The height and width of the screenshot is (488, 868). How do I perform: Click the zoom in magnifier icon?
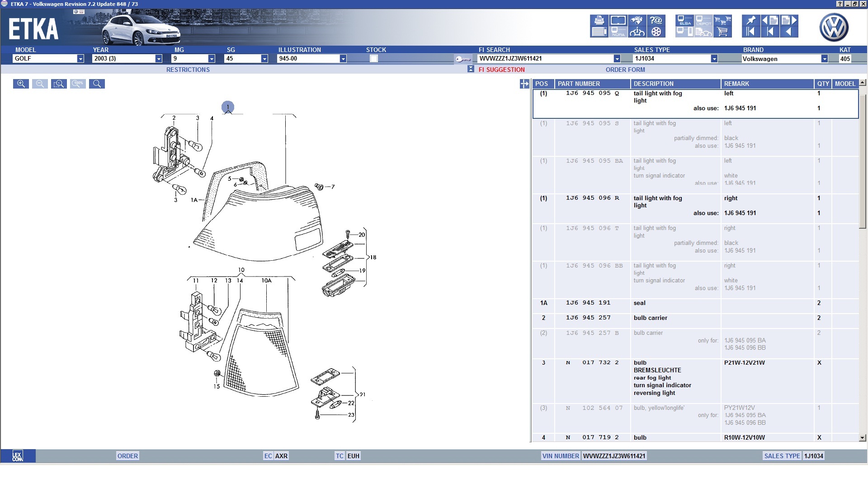[21, 84]
